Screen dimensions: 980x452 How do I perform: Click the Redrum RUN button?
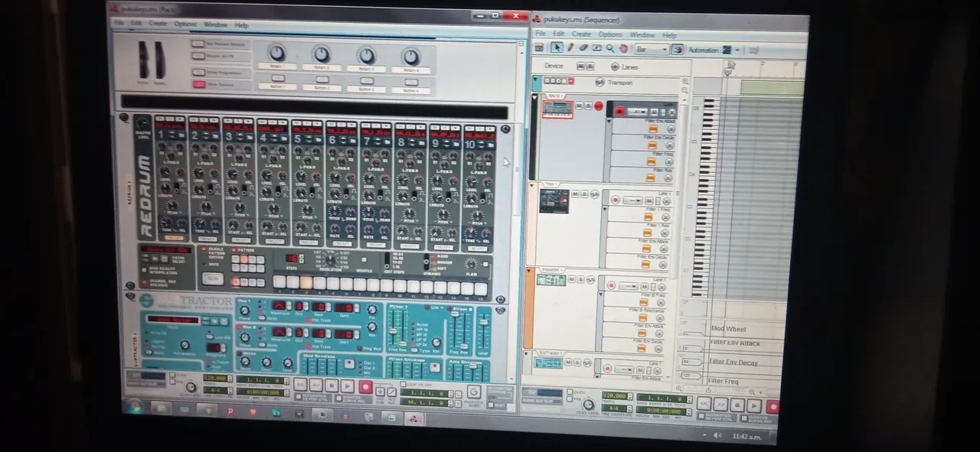214,278
